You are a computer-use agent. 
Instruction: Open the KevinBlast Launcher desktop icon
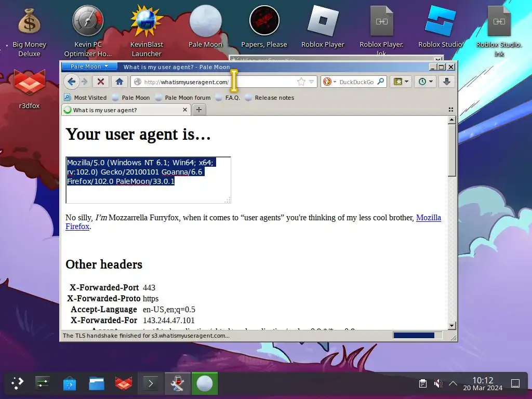[x=147, y=31]
